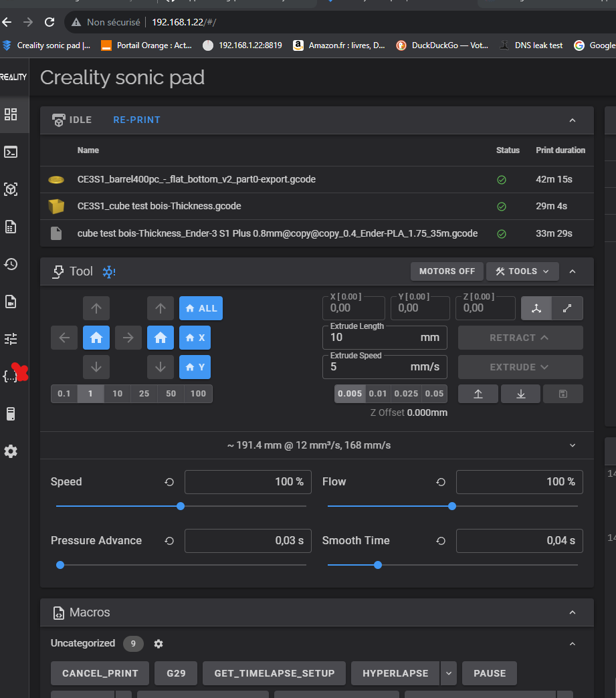Click the Extrude Speed input field
This screenshot has width=616, height=698.
385,367
